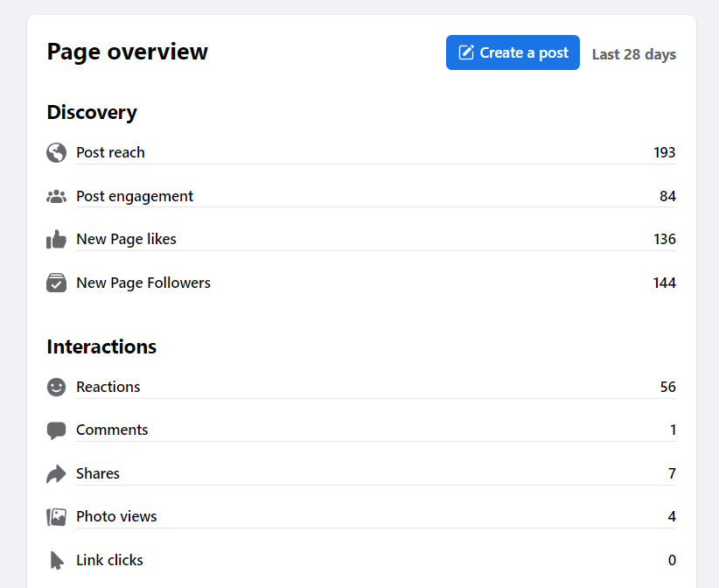Click the globe icon beside Post reach

[x=56, y=153]
